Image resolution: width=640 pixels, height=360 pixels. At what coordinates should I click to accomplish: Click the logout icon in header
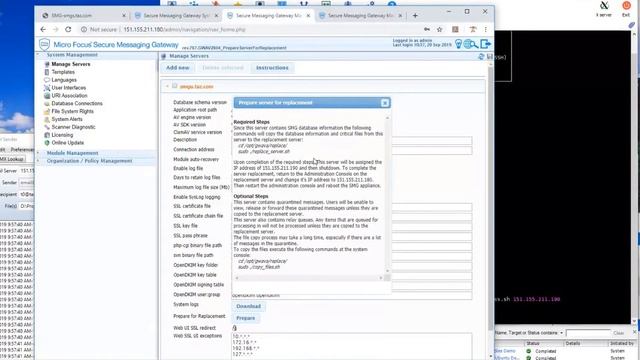click(x=485, y=44)
